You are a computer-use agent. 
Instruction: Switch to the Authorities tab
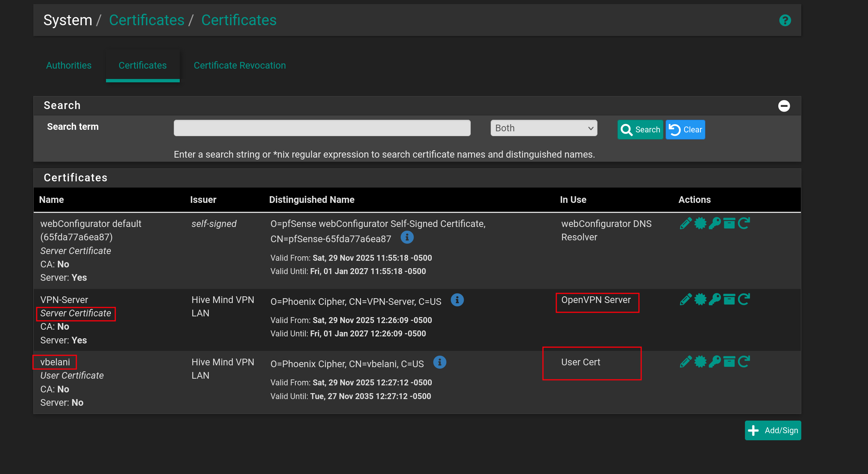click(x=69, y=65)
